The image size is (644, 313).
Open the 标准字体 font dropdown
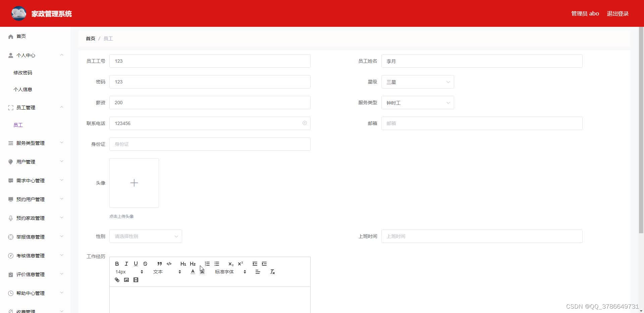(x=230, y=272)
